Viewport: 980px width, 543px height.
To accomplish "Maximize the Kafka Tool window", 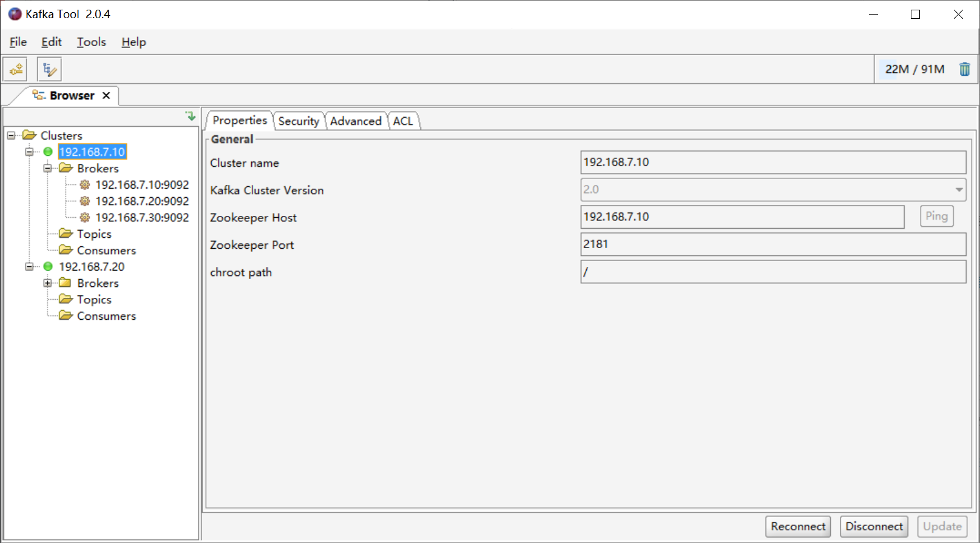I will pyautogui.click(x=916, y=14).
